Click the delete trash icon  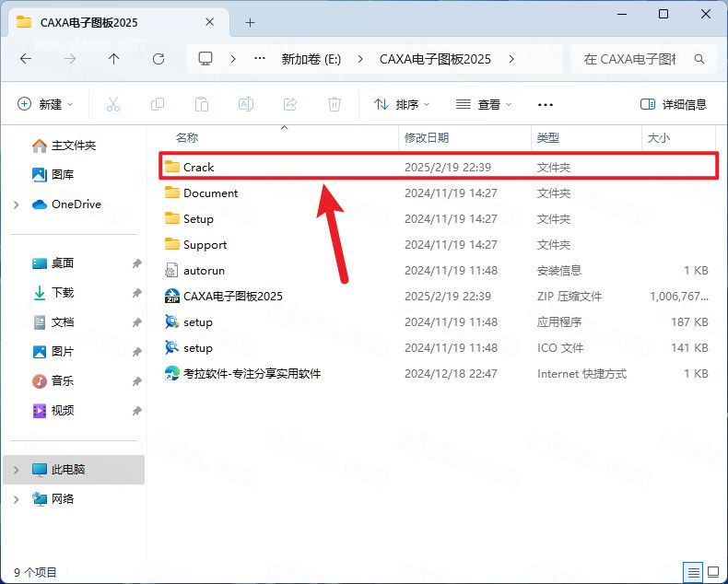pos(335,104)
